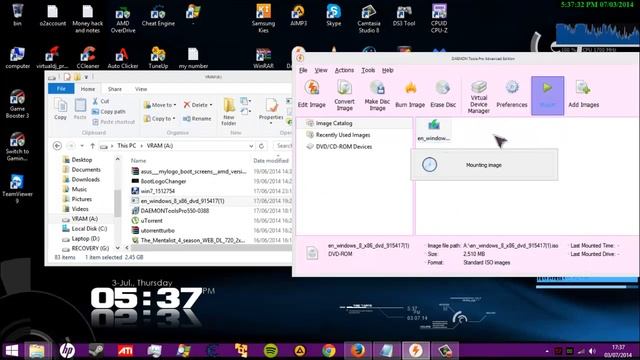Open Help menu in DAEMON Tools
Viewport: 640px width, 360px height.
[x=388, y=70]
